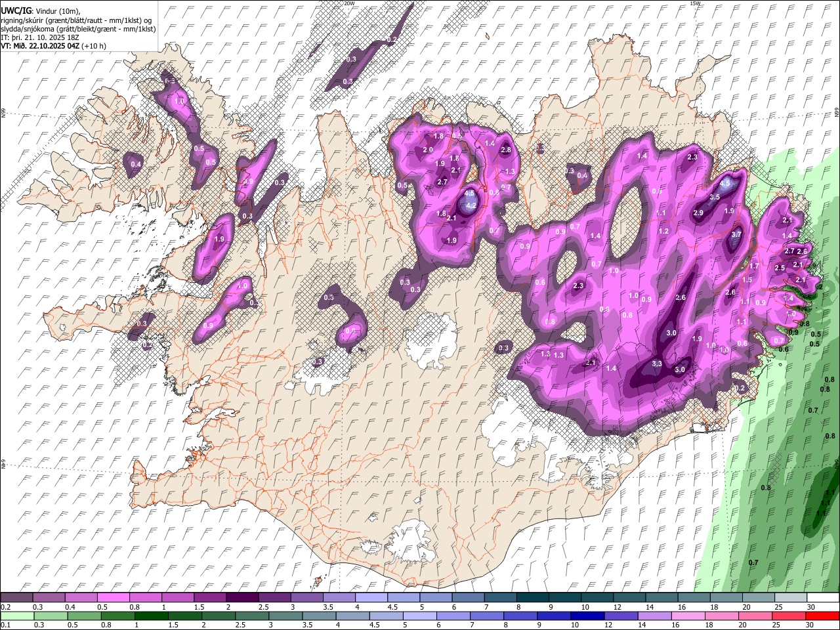Click the '15W' longitude label
Screen dimensions: 840x630
pyautogui.click(x=695, y=3)
